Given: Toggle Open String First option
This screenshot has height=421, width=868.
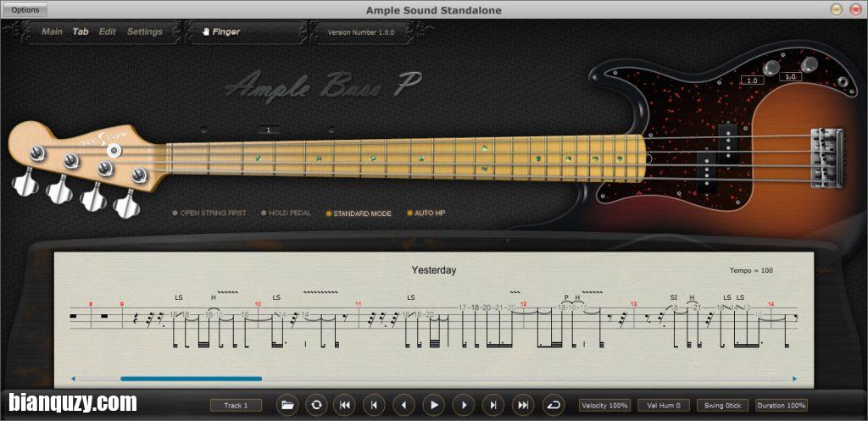Looking at the screenshot, I should click(209, 213).
